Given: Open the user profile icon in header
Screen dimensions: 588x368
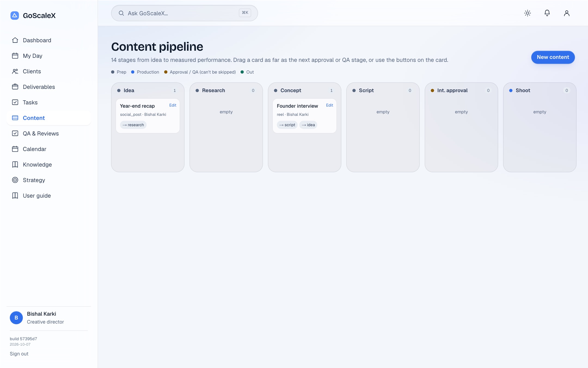Looking at the screenshot, I should [567, 13].
